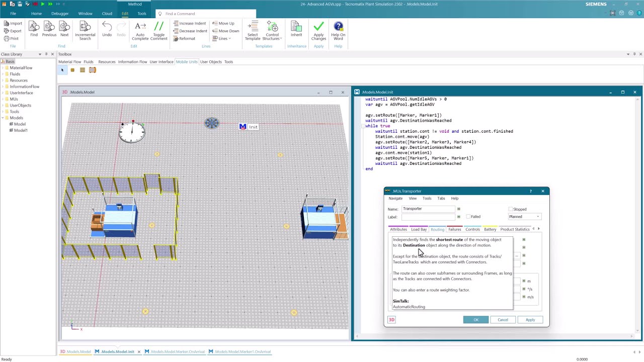Viewport: 644px width, 362px height.
Task: Select Model1 in the Class Library tree
Action: [20, 130]
